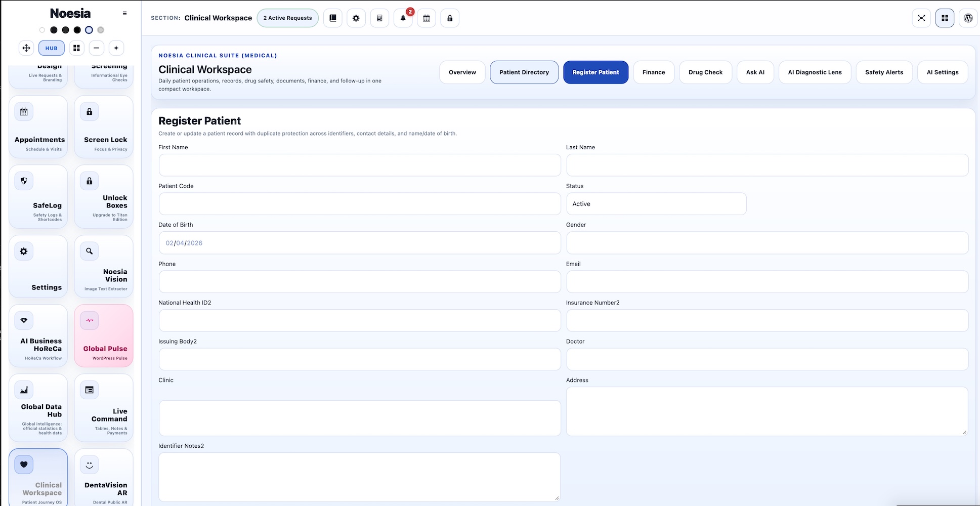This screenshot has height=506, width=980.
Task: Click the padlock icon in top toolbar
Action: (x=450, y=18)
